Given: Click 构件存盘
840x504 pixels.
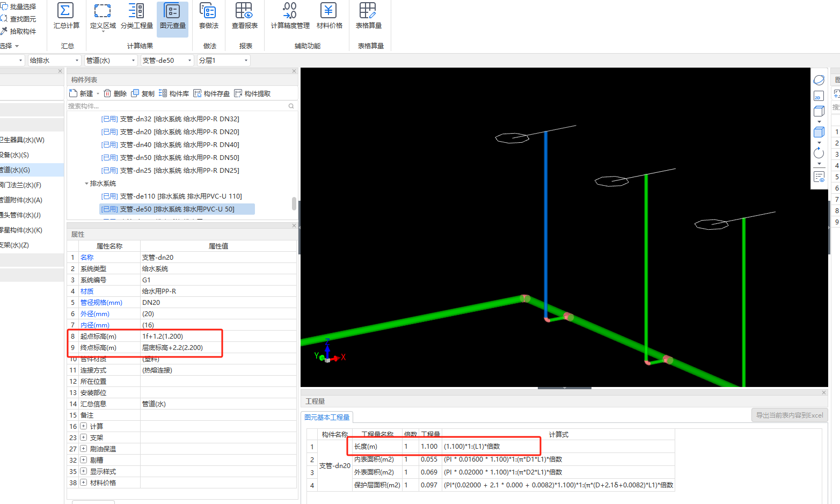Looking at the screenshot, I should click(x=211, y=93).
